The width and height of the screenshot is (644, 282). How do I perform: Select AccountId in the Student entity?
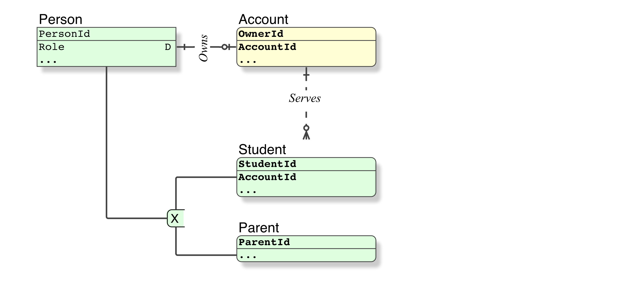[x=267, y=177]
